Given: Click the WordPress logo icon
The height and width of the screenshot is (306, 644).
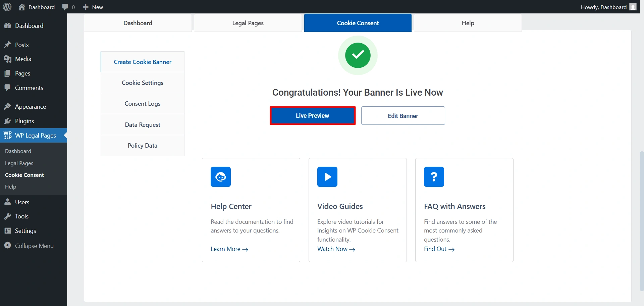Looking at the screenshot, I should [7, 7].
